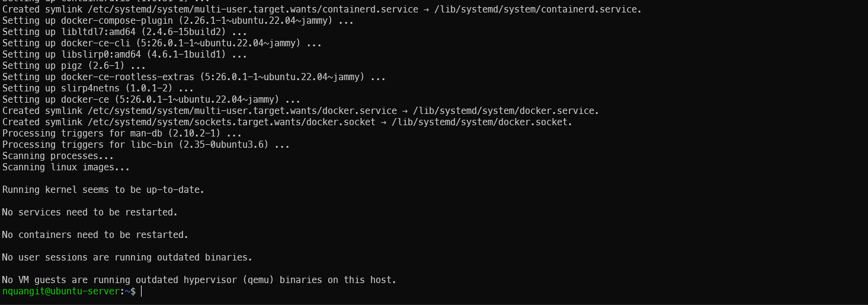Click the docker.socket symlink line
Viewport: 868px width, 305px height.
click(287, 122)
